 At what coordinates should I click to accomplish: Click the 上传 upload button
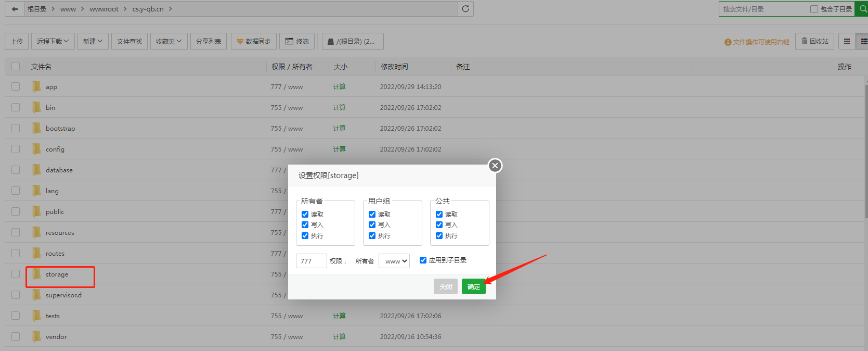[x=17, y=41]
